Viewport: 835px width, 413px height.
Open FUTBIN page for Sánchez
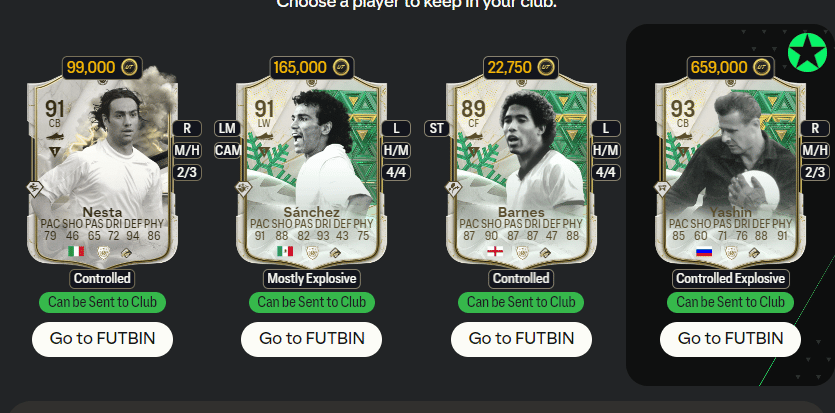coord(312,338)
